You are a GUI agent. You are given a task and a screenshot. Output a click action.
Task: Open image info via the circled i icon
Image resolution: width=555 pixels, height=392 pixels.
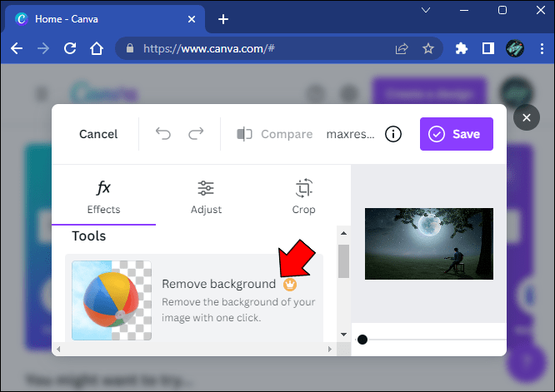[393, 134]
